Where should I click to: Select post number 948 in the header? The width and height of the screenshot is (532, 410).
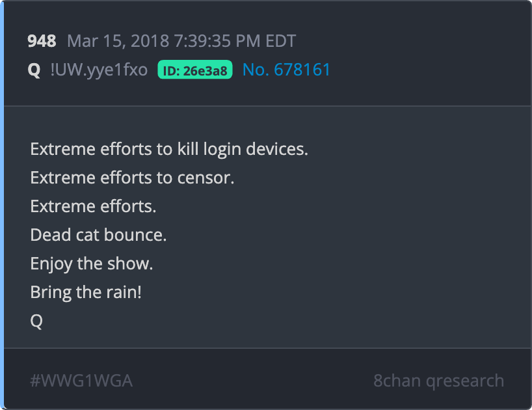click(x=42, y=41)
